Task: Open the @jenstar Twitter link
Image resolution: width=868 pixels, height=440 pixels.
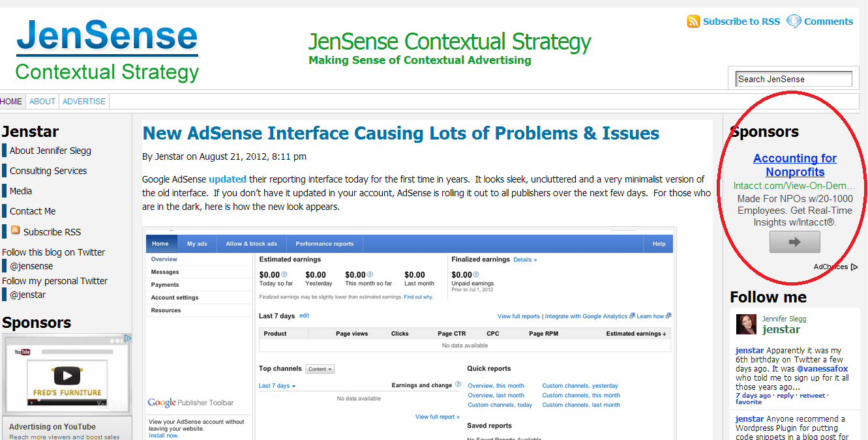Action: [x=28, y=295]
